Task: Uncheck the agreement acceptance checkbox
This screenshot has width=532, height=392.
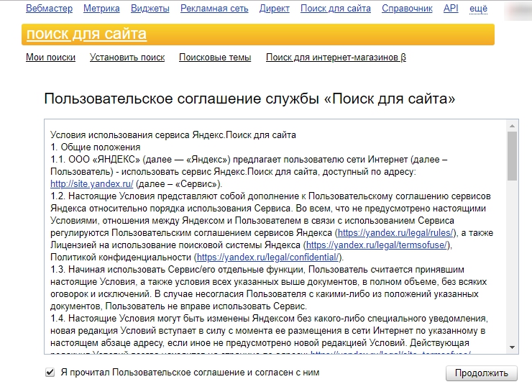Action: click(x=50, y=373)
